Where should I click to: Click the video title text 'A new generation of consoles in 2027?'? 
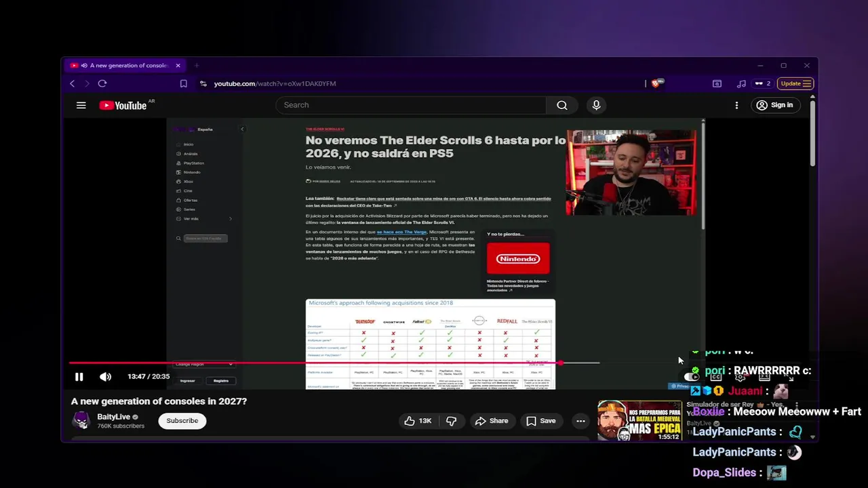point(159,401)
